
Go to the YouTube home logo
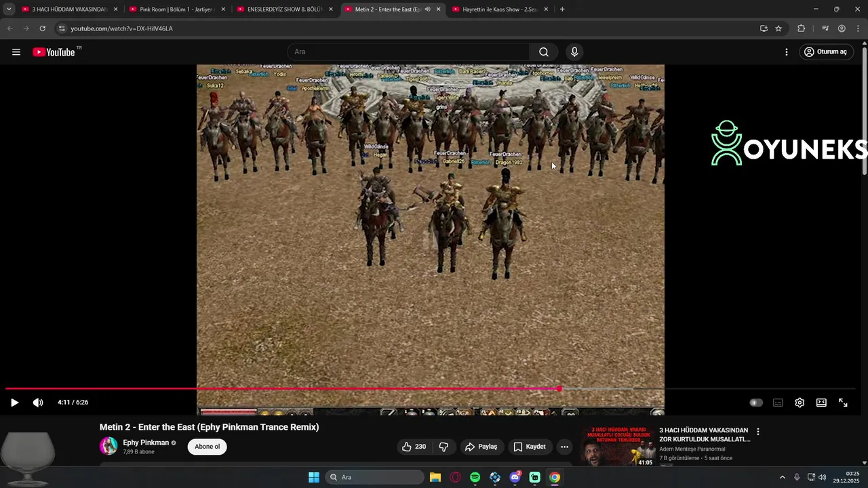click(x=54, y=52)
